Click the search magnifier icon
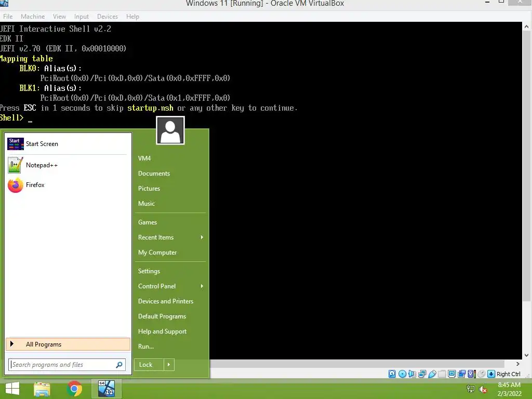This screenshot has height=399, width=532. pos(119,365)
